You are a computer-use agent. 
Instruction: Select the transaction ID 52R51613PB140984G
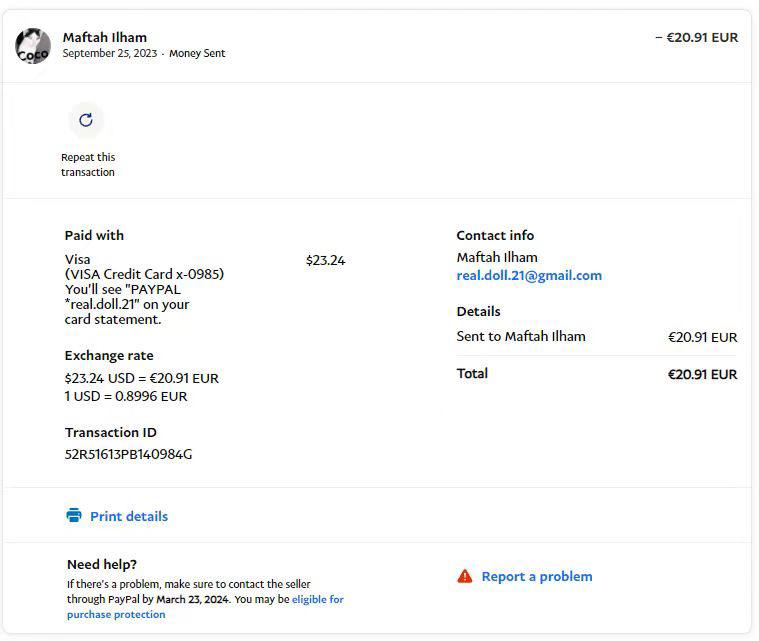pyautogui.click(x=128, y=454)
